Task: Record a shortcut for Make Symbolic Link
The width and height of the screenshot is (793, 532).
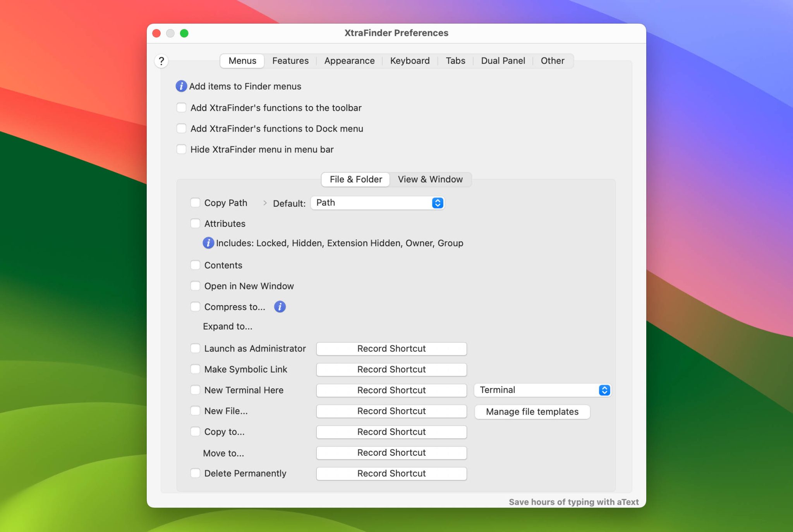Action: [391, 369]
